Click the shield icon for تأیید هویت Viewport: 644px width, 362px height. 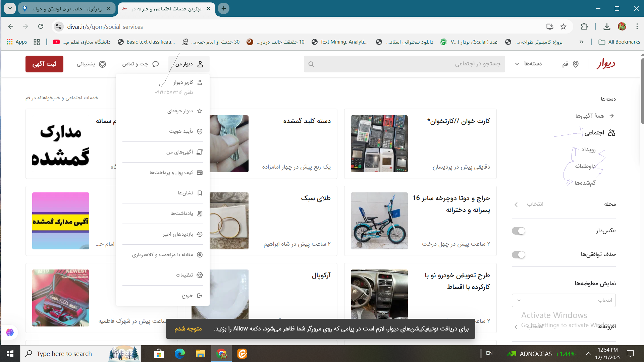click(x=200, y=131)
